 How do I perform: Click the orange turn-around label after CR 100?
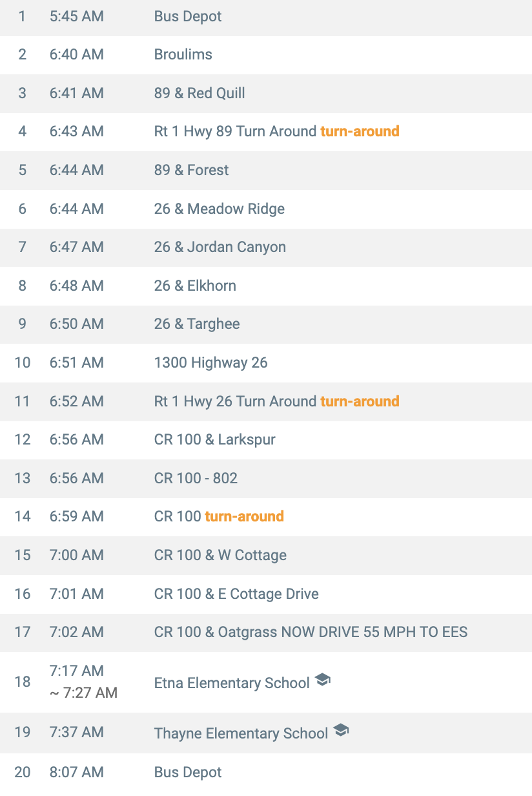coord(244,516)
